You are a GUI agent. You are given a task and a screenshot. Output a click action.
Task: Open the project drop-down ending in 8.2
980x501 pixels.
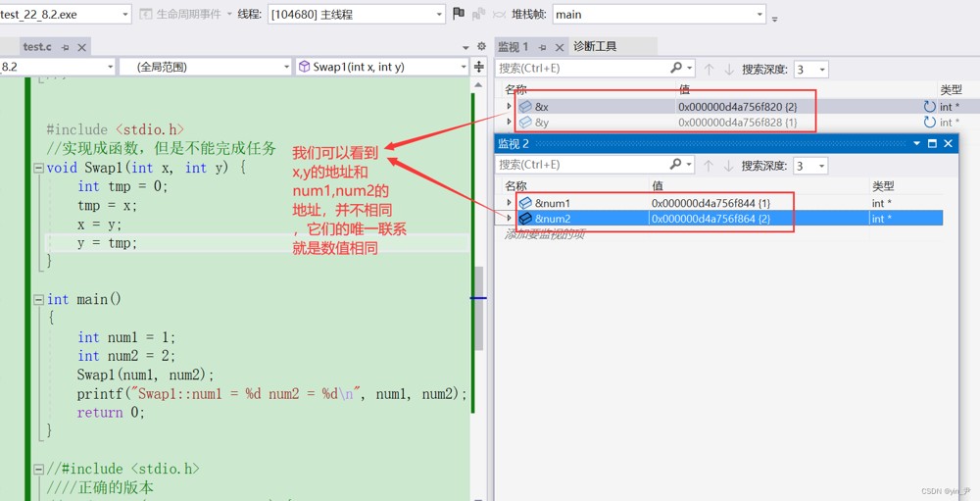pyautogui.click(x=110, y=67)
